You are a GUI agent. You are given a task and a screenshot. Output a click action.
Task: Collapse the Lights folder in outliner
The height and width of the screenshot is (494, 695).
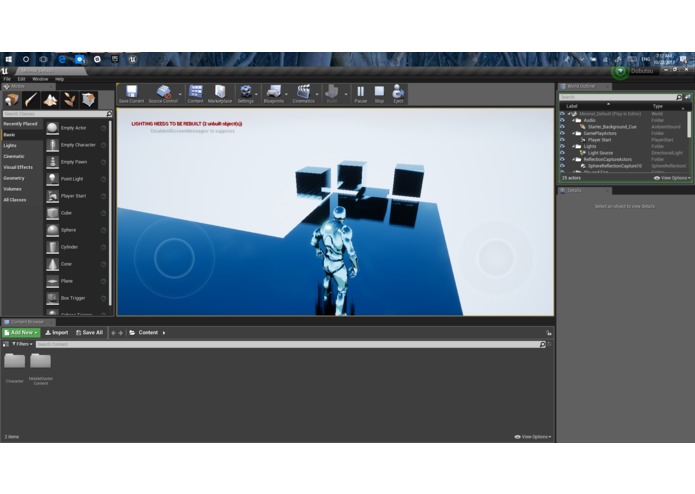(x=573, y=146)
